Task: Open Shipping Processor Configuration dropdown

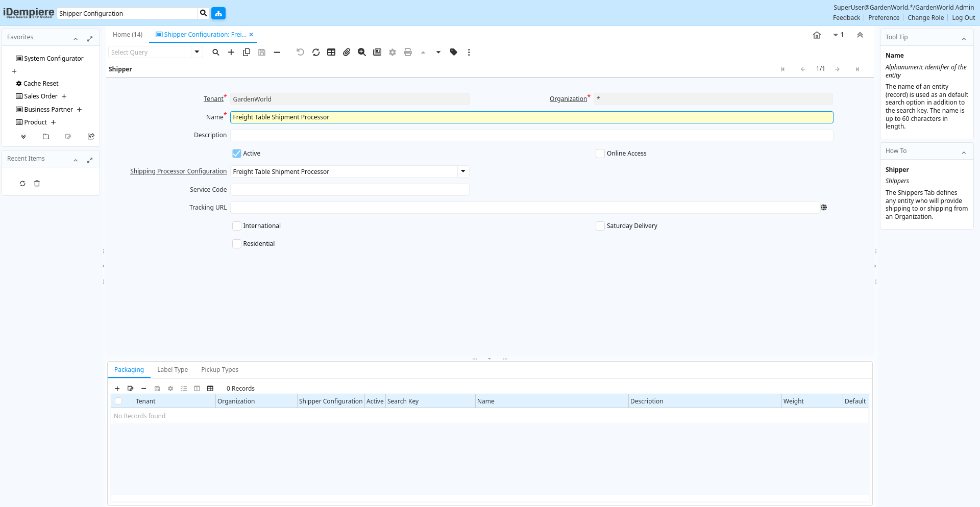Action: pyautogui.click(x=463, y=171)
